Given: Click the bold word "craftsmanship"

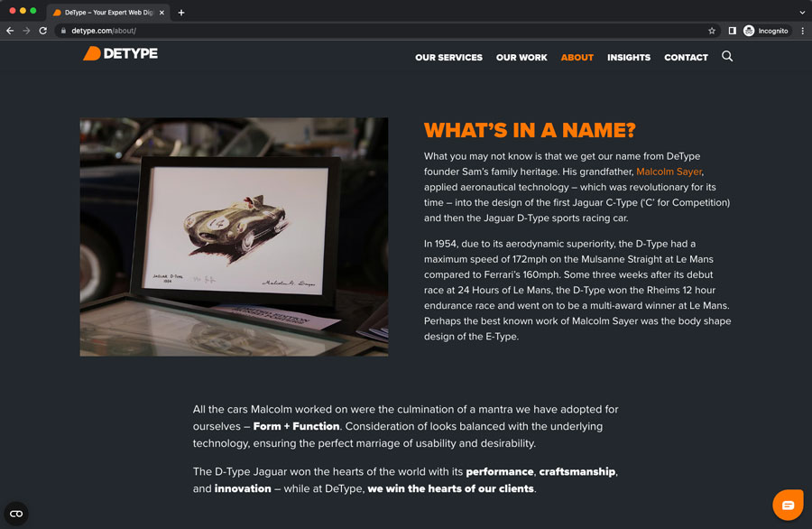Looking at the screenshot, I should (x=577, y=472).
